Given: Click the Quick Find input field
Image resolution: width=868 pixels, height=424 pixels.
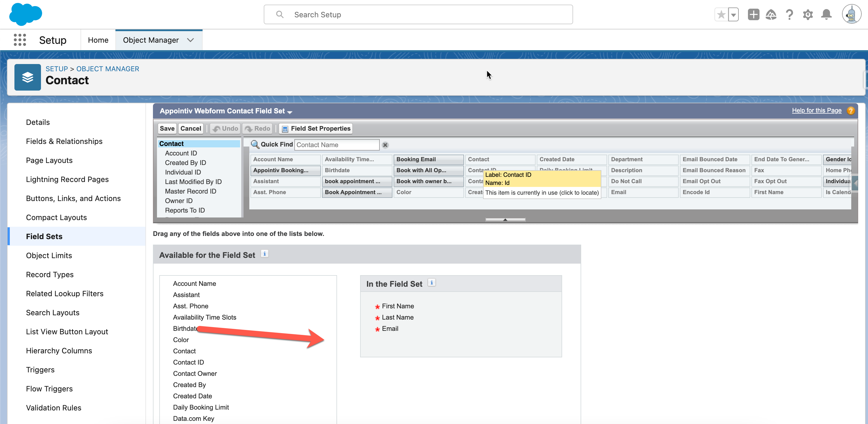Looking at the screenshot, I should (x=337, y=145).
